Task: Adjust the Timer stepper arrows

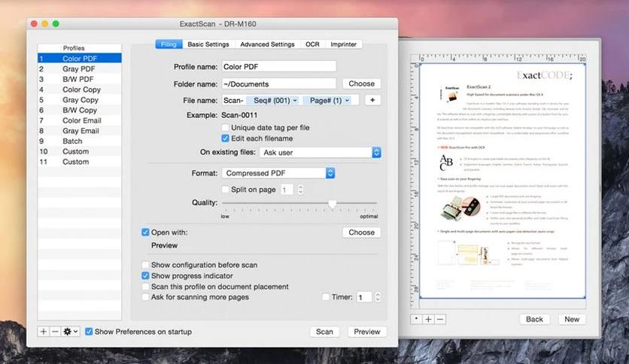Action: coord(377,297)
